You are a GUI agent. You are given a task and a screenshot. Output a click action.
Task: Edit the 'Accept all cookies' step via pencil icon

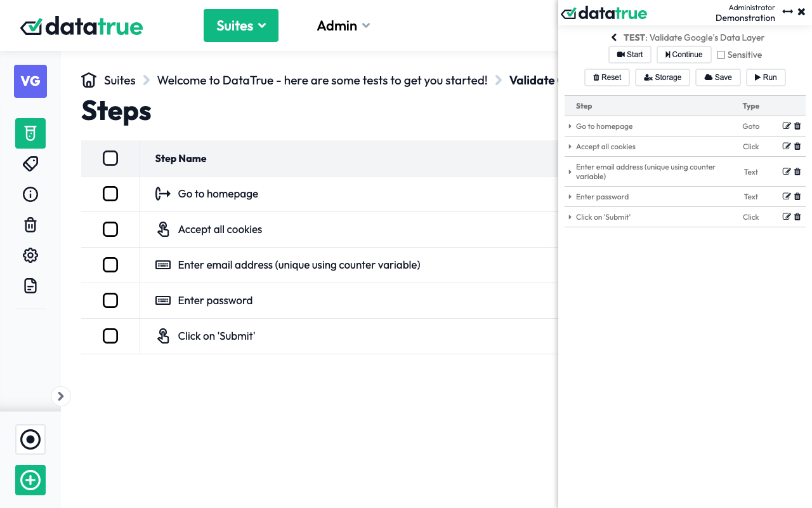pos(787,146)
